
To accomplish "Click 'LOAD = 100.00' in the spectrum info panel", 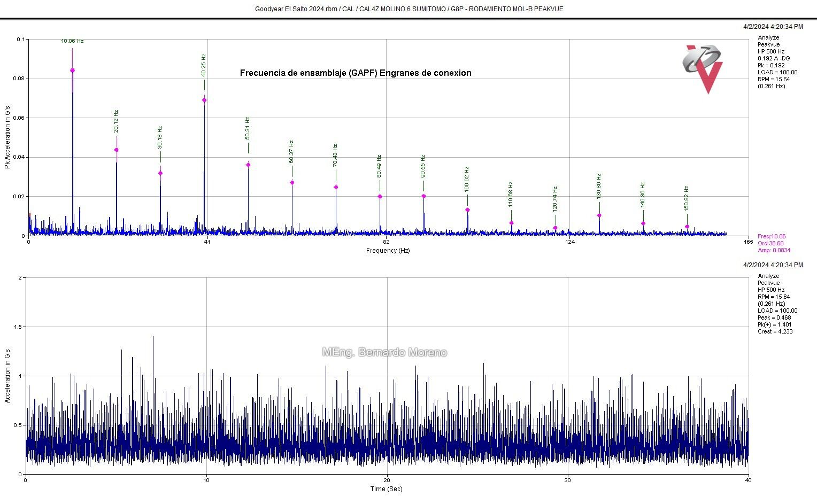I will (777, 72).
